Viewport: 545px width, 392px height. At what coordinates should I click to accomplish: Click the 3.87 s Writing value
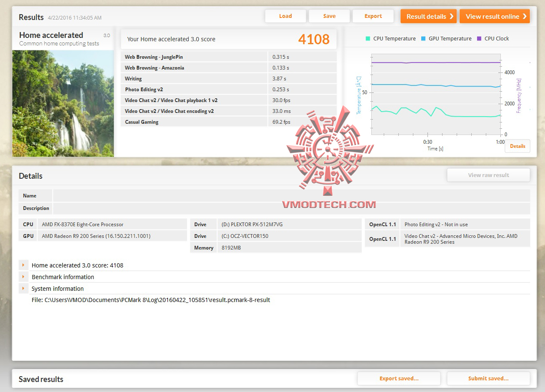pyautogui.click(x=279, y=79)
